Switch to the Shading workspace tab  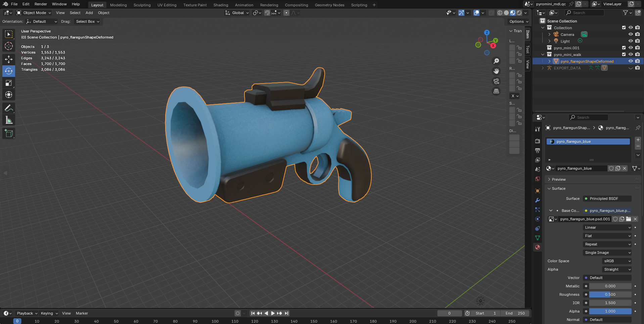[221, 5]
